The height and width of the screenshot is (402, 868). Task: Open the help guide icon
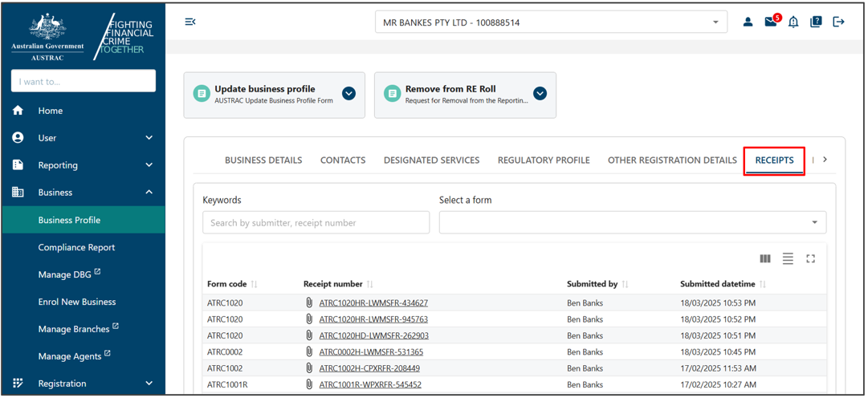[x=816, y=22]
